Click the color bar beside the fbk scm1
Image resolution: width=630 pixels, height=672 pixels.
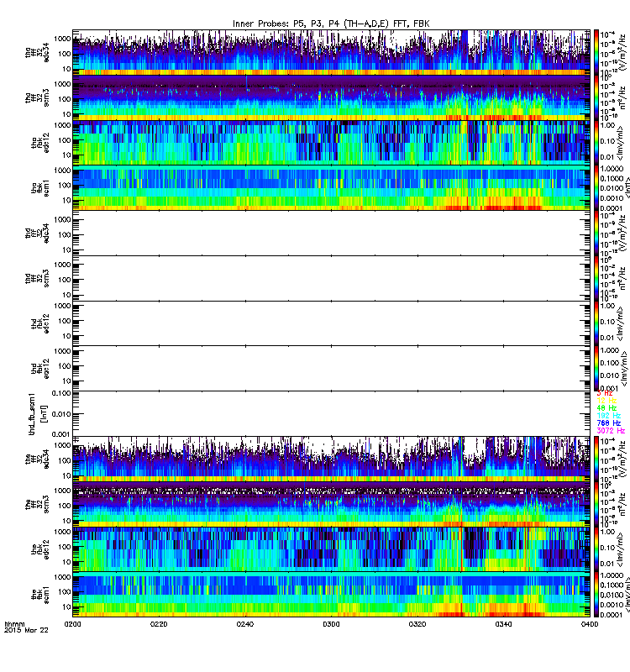tap(596, 595)
